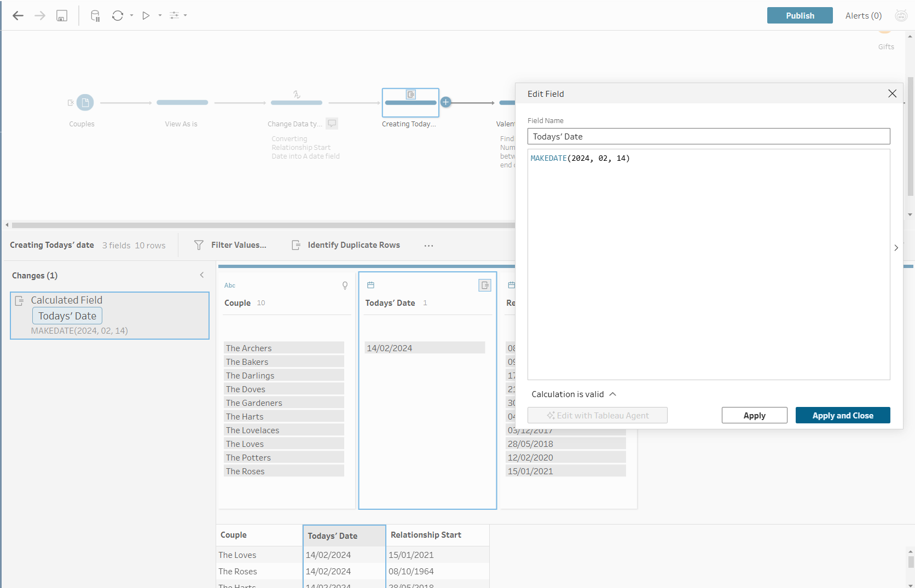Open the refresh options dropdown arrow
This screenshot has height=588, width=915.
(x=132, y=16)
